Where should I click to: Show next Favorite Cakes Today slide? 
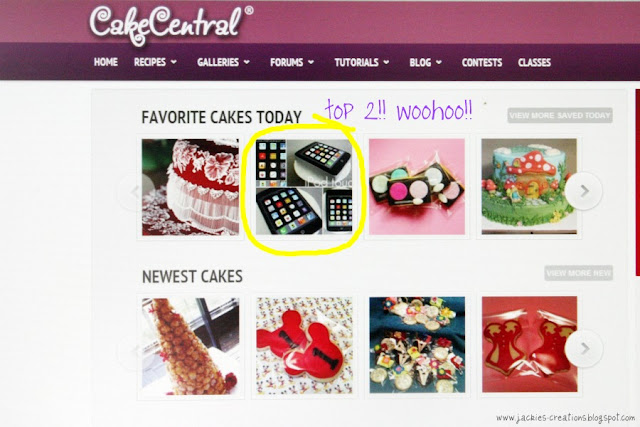tap(584, 191)
